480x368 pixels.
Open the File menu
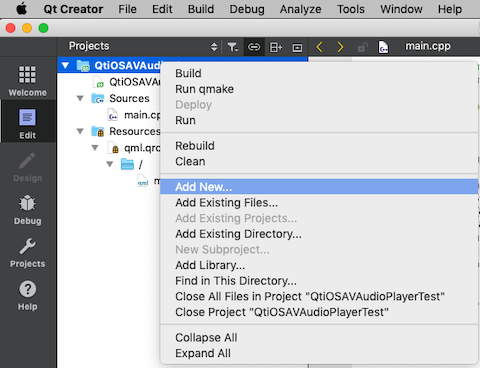(x=127, y=9)
